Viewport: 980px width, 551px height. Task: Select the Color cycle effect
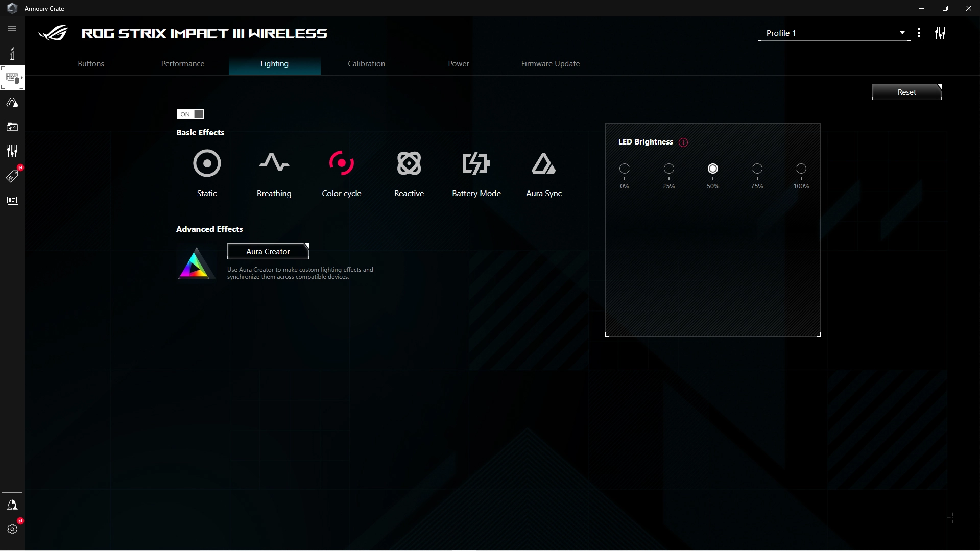coord(342,163)
